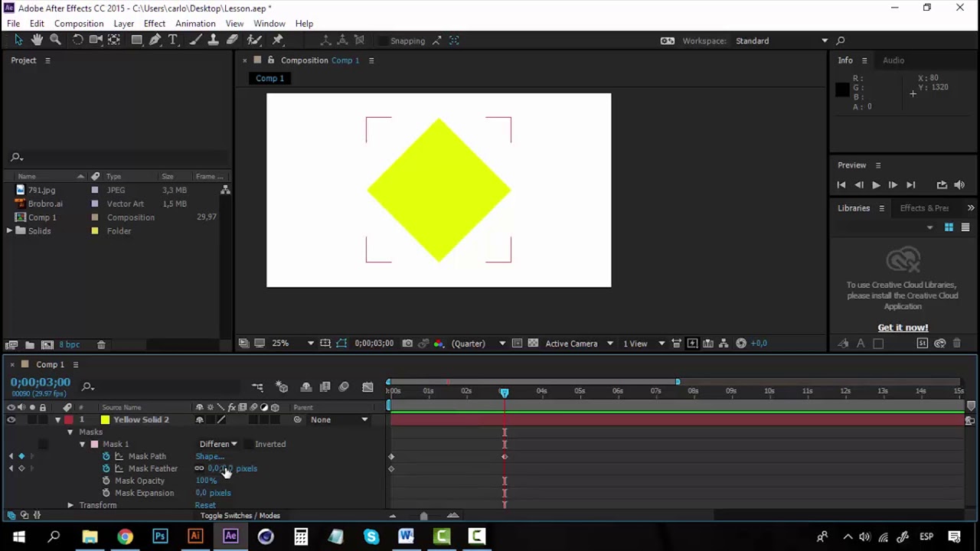Open magnification 25% dropdown
Viewport: 980px width, 551px height.
(292, 344)
